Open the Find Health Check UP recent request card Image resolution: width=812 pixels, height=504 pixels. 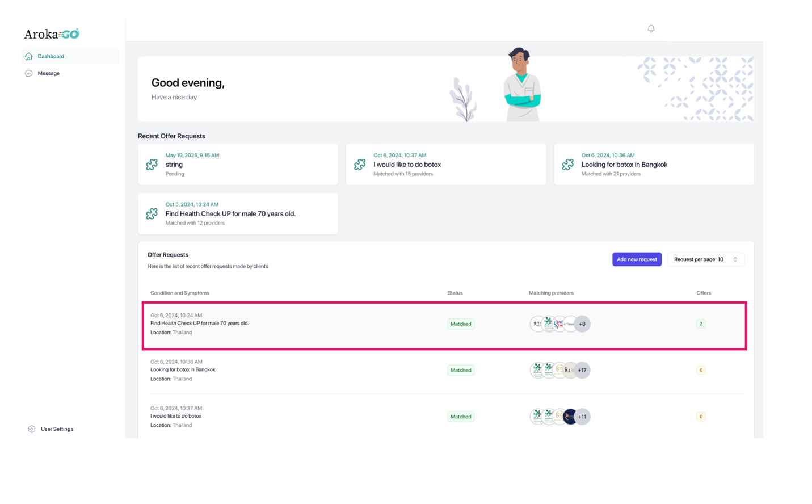[x=238, y=213]
